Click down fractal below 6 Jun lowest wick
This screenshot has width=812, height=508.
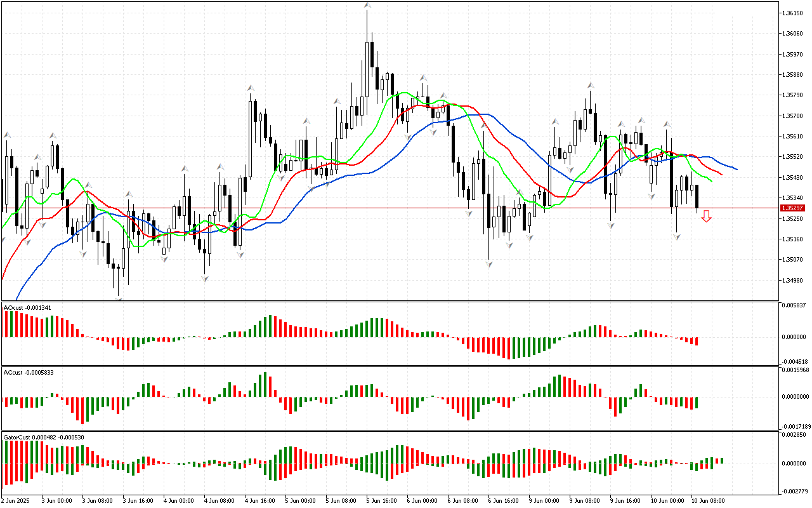click(x=490, y=263)
